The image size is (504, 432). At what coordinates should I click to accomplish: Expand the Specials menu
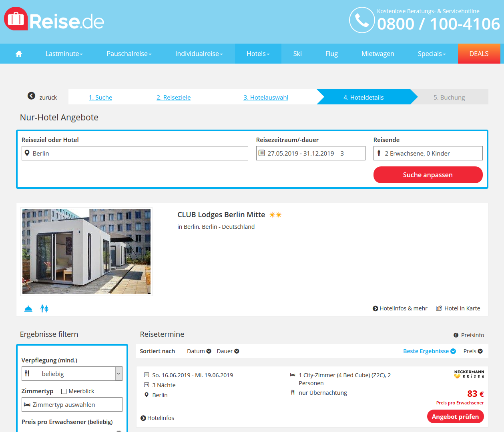click(432, 54)
